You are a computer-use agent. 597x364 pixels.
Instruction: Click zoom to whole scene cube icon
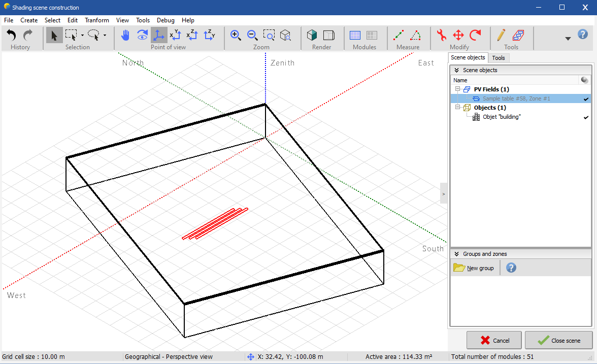point(285,36)
